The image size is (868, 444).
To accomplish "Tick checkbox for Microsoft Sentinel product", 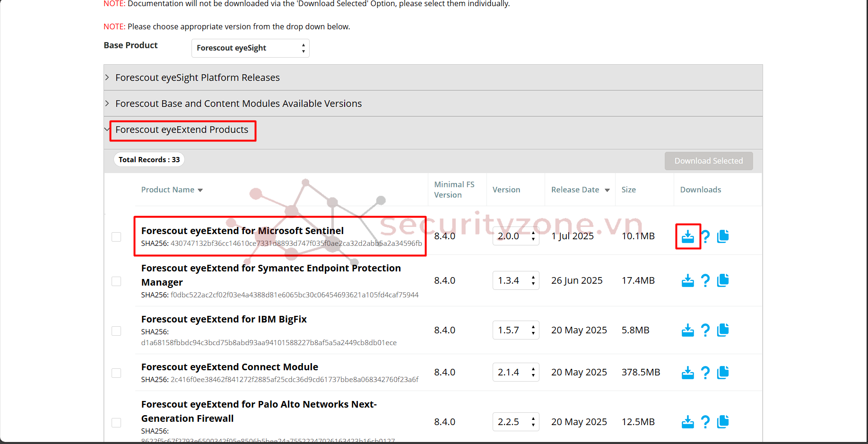I will [x=116, y=236].
